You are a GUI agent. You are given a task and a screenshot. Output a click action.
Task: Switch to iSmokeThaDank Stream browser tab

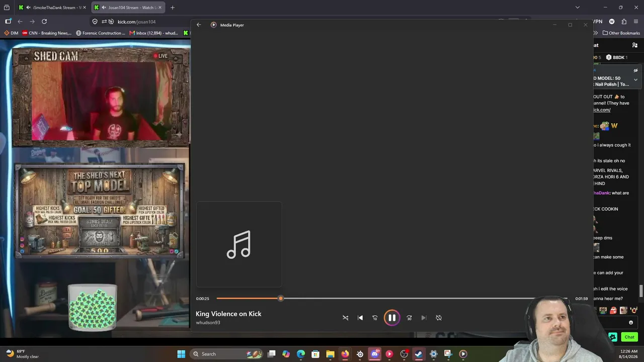click(x=51, y=8)
